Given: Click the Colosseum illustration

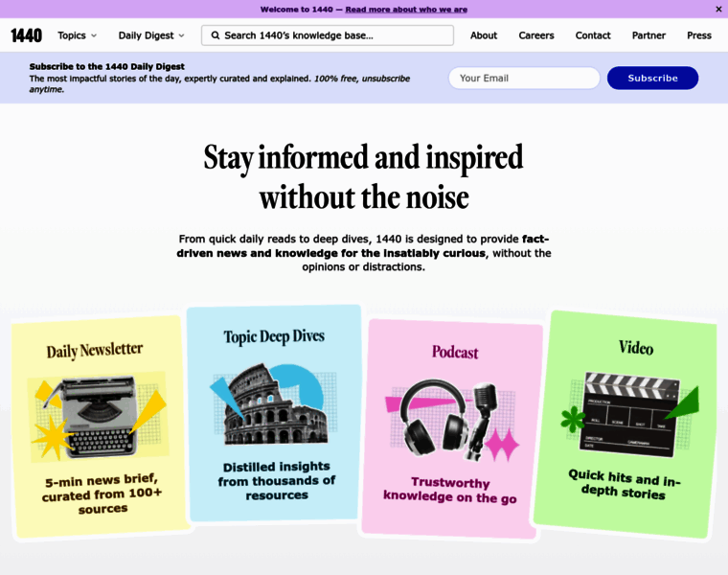Looking at the screenshot, I should [274, 404].
